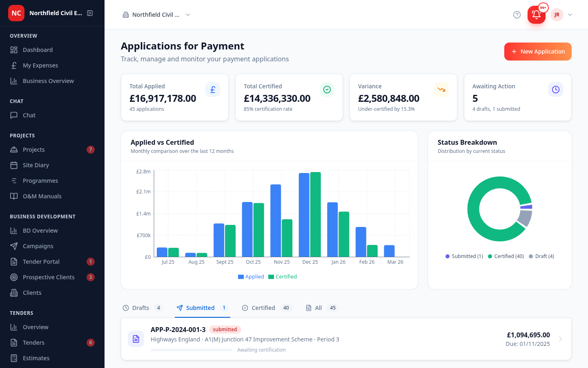Image resolution: width=588 pixels, height=368 pixels.
Task: Go to My Expenses
Action: tap(52, 65)
